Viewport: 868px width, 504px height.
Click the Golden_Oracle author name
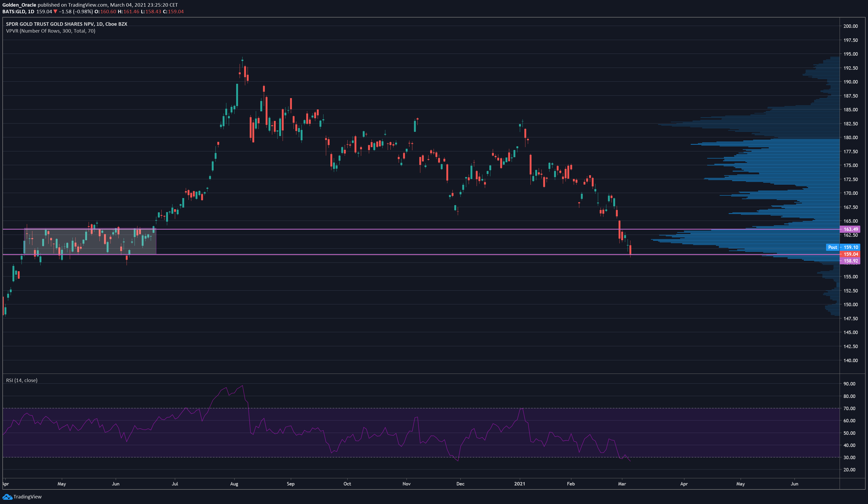[x=19, y=5]
